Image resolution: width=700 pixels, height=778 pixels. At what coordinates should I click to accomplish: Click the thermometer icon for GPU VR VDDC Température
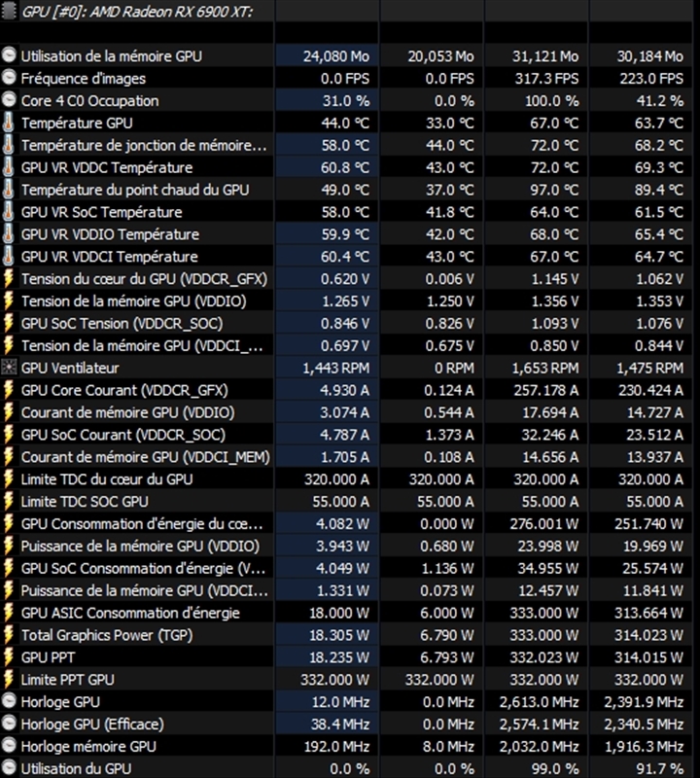(x=9, y=167)
